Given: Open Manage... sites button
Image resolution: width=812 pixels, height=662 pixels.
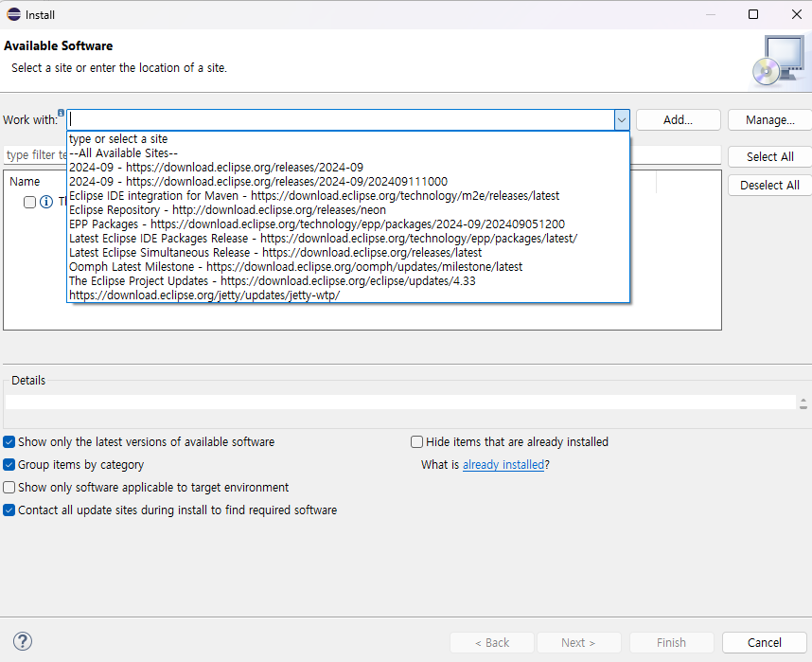Looking at the screenshot, I should pyautogui.click(x=769, y=119).
